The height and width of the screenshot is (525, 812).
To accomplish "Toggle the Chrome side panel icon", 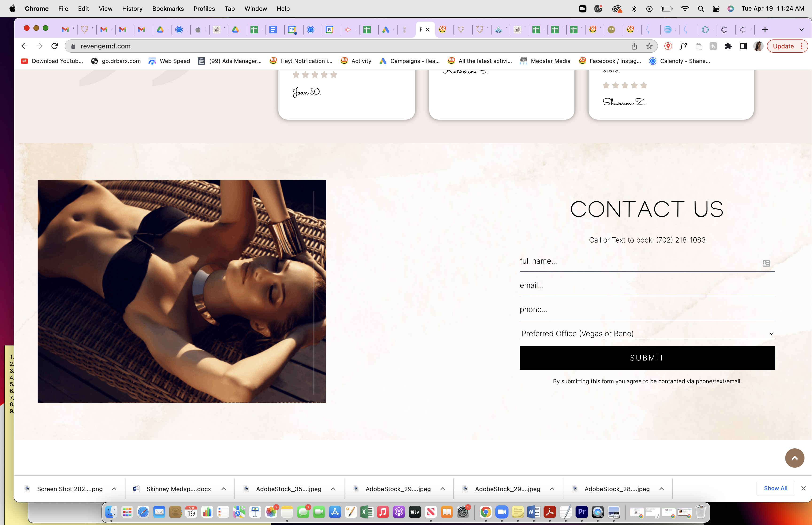I will (x=743, y=46).
